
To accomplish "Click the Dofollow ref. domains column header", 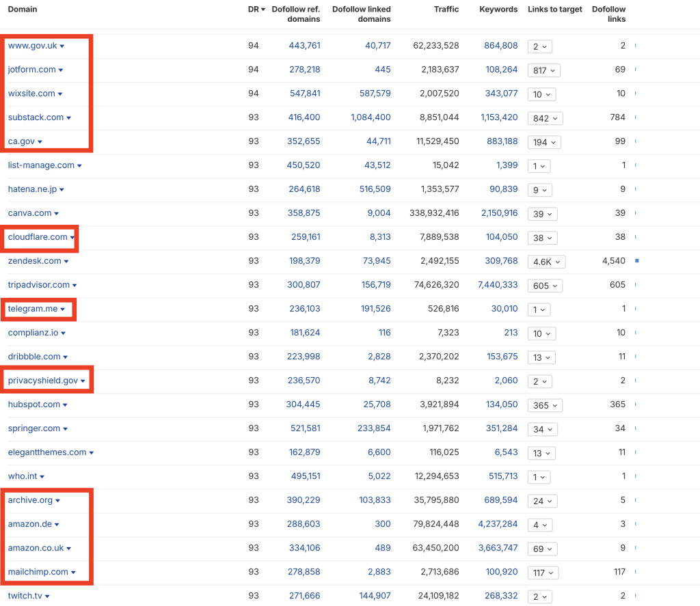I will (296, 14).
